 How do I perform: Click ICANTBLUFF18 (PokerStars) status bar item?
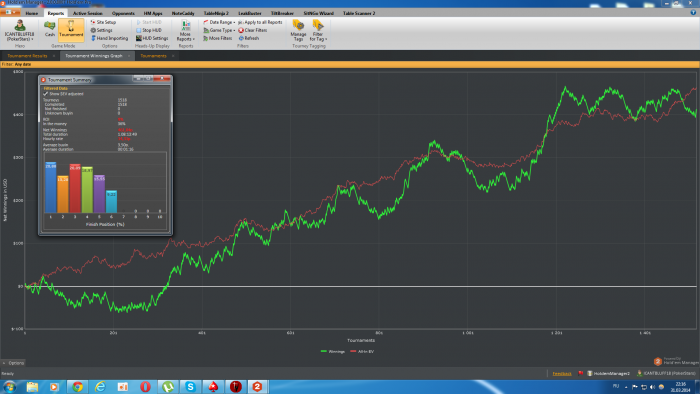click(x=667, y=373)
